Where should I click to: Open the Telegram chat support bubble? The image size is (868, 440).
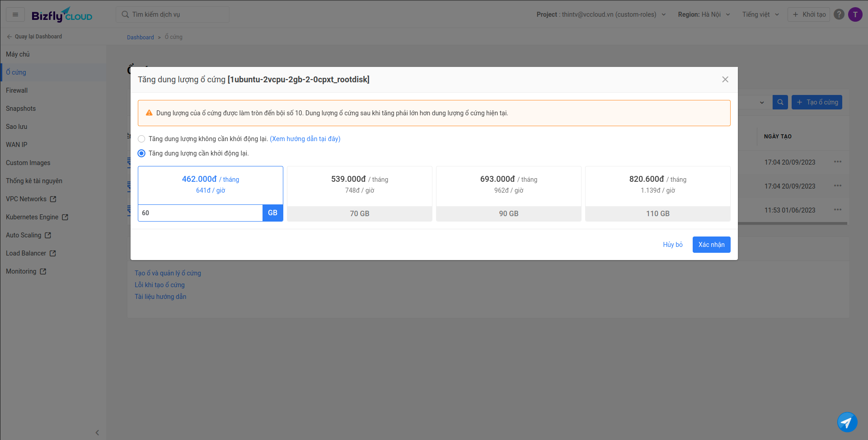point(847,422)
